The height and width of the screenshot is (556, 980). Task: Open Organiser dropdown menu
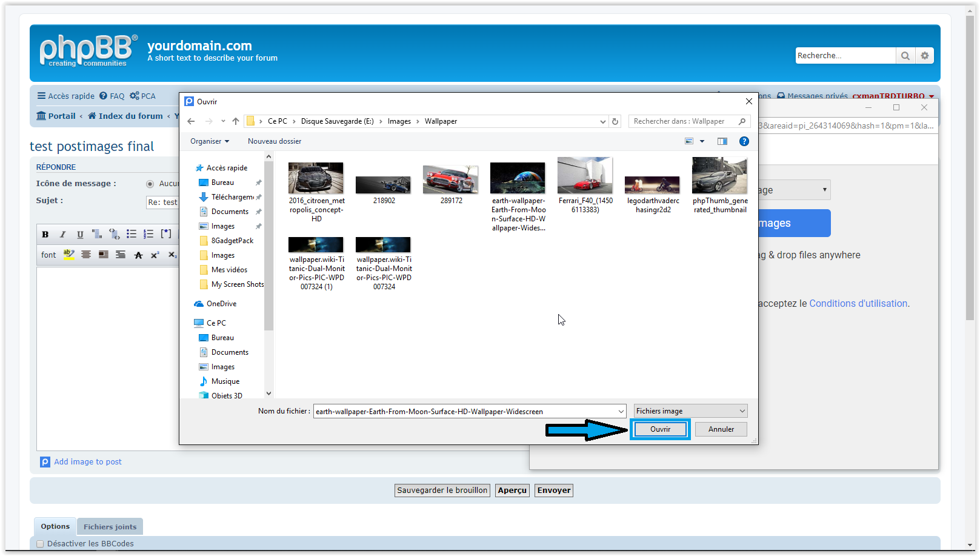210,141
